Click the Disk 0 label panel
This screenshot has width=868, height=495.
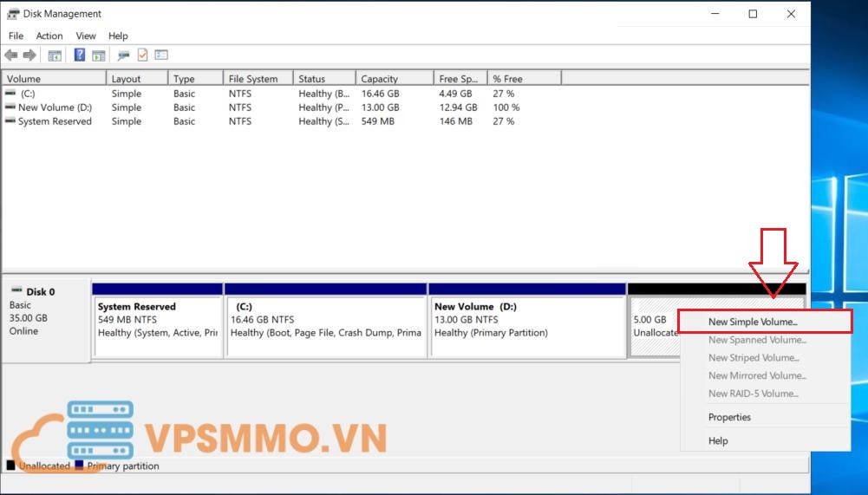pyautogui.click(x=46, y=318)
